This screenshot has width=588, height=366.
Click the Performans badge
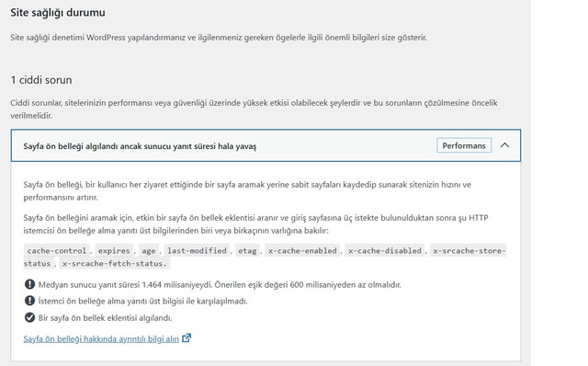(464, 145)
